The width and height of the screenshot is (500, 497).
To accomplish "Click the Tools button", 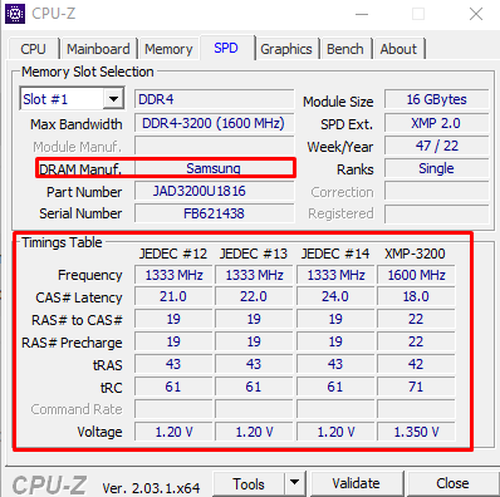I will click(x=249, y=484).
